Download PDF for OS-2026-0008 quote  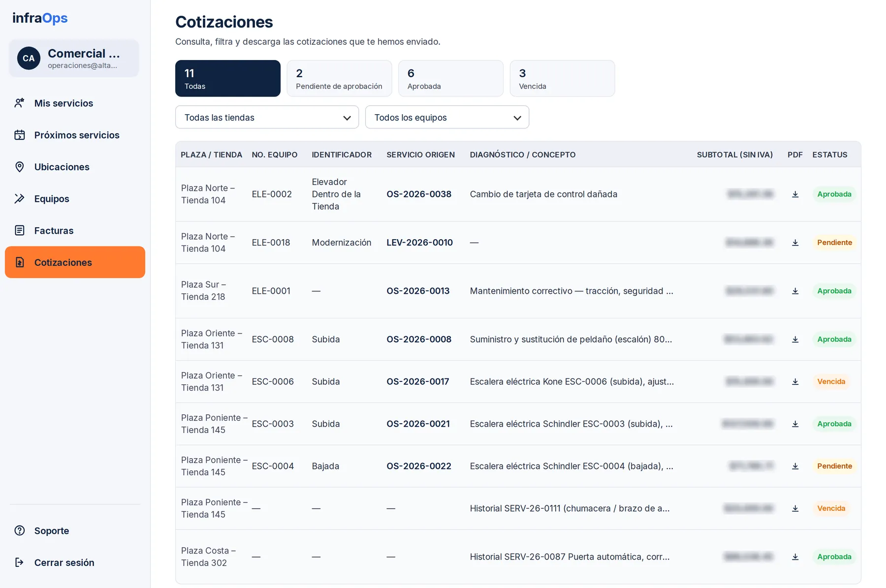point(795,340)
